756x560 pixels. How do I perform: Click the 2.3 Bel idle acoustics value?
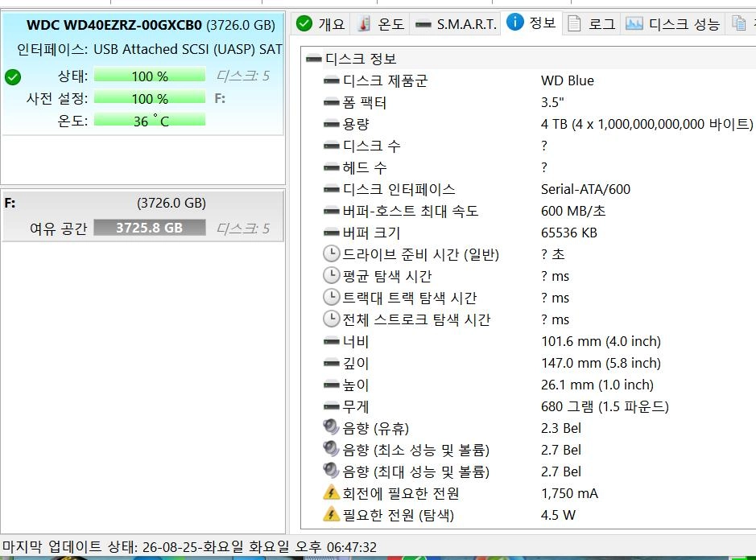click(561, 428)
